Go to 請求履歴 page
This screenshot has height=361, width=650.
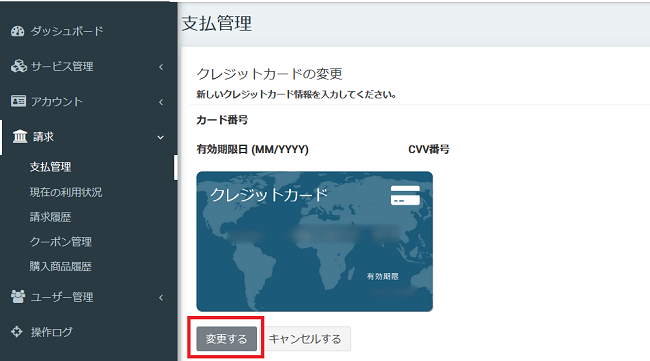(x=50, y=217)
